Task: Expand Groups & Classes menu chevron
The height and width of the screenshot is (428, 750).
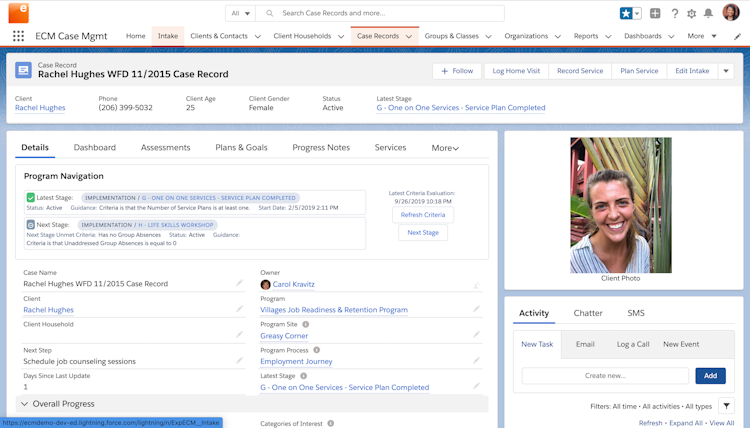Action: click(488, 36)
